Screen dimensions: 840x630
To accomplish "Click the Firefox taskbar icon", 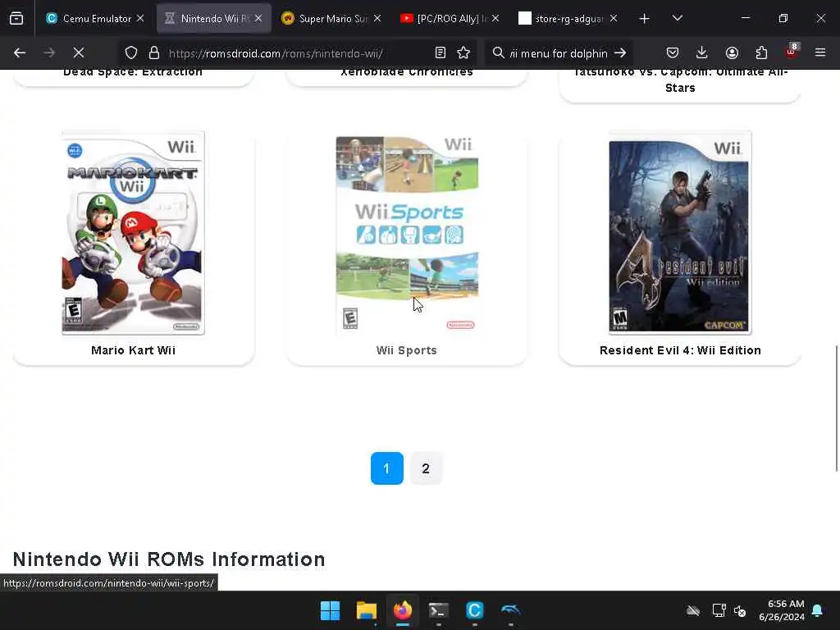I will tap(402, 610).
